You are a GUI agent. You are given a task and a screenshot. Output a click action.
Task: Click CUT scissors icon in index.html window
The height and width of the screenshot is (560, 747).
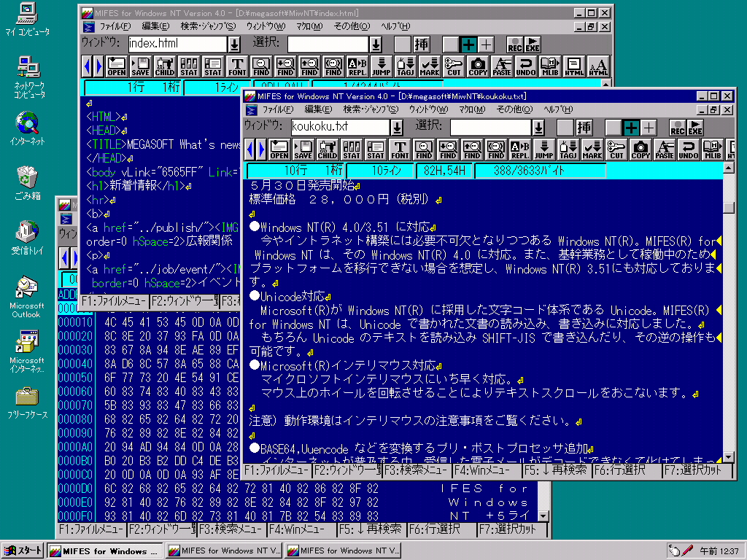click(x=454, y=67)
